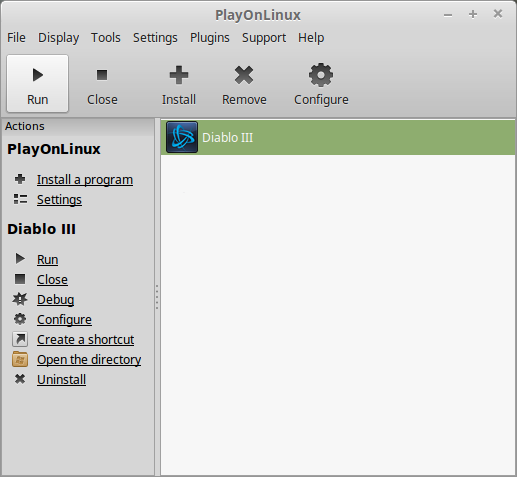The height and width of the screenshot is (477, 517).
Task: Click the arrow shortcut icon beside 'Create a shortcut'
Action: click(x=20, y=339)
